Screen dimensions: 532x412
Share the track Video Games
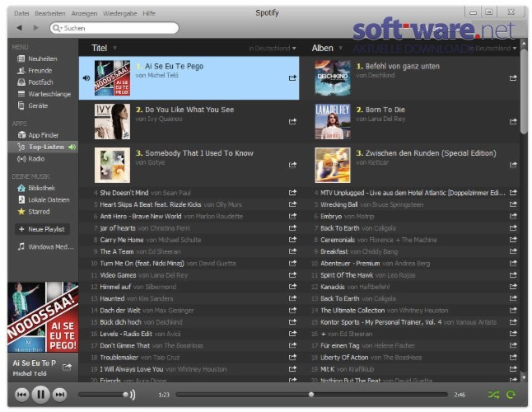(292, 275)
